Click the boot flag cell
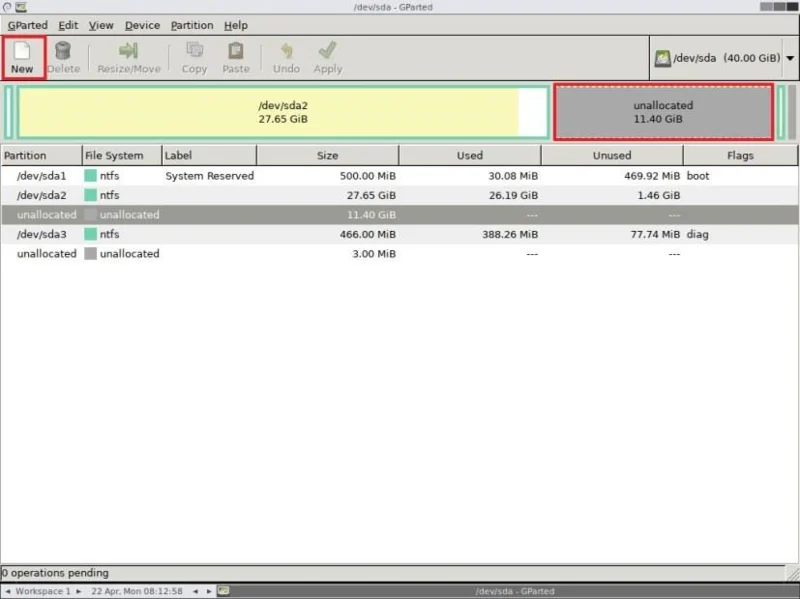The width and height of the screenshot is (800, 599). 698,176
